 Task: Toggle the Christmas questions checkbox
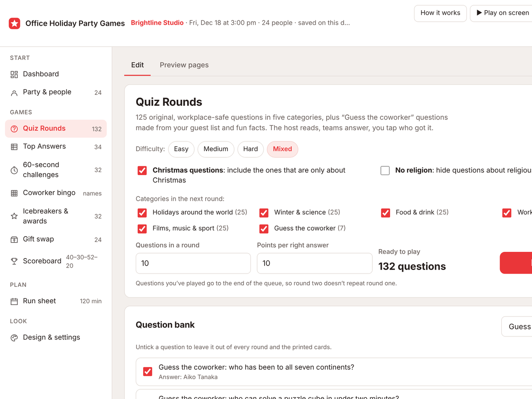[x=142, y=170]
